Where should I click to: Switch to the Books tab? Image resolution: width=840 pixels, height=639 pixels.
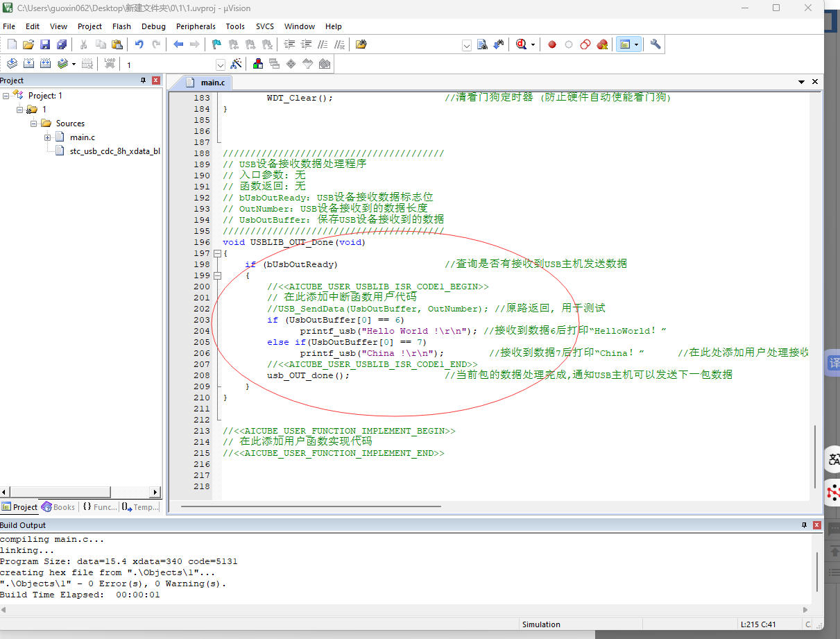click(59, 507)
